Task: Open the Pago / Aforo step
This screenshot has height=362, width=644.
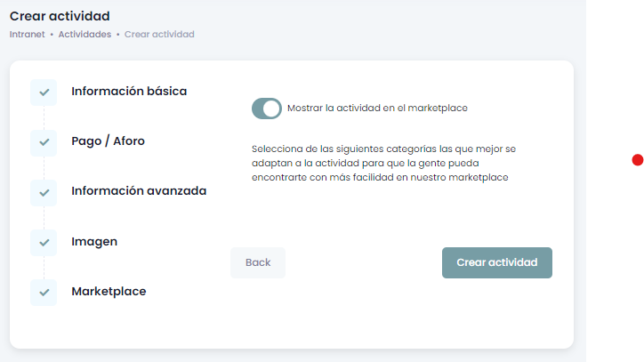Action: (x=108, y=141)
